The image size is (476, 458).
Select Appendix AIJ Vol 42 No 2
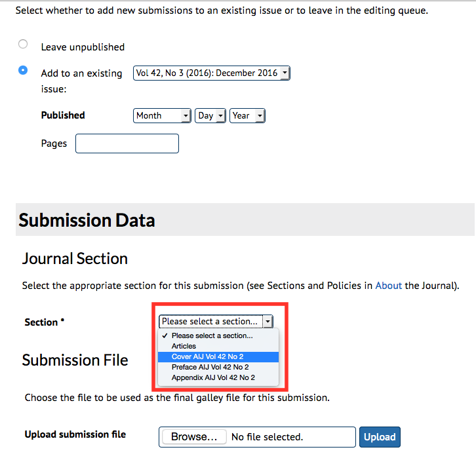tap(213, 377)
